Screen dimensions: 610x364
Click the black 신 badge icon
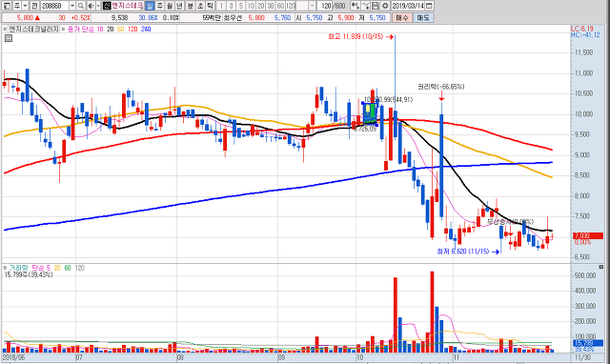click(x=107, y=6)
